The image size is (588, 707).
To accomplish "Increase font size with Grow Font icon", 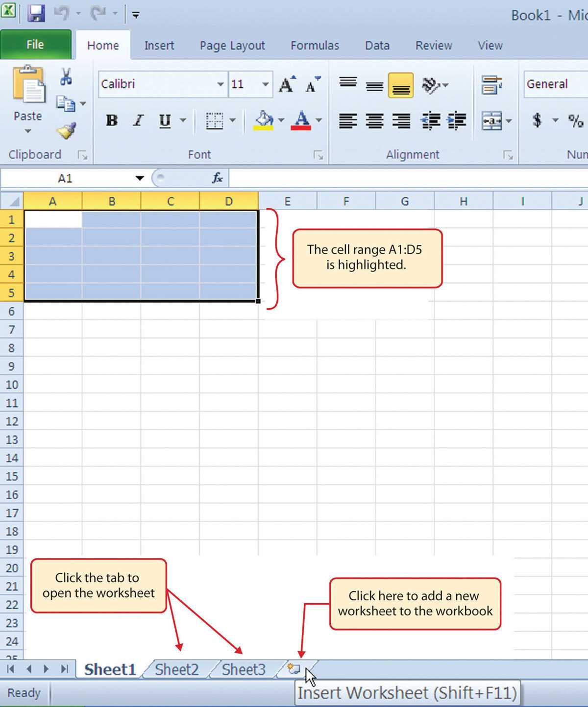I will click(x=287, y=84).
